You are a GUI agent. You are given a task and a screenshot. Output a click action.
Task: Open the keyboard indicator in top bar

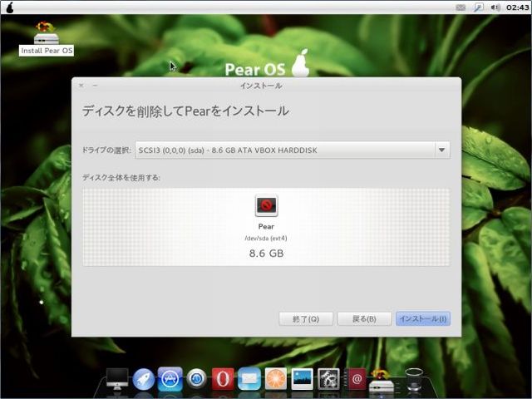[x=461, y=7]
